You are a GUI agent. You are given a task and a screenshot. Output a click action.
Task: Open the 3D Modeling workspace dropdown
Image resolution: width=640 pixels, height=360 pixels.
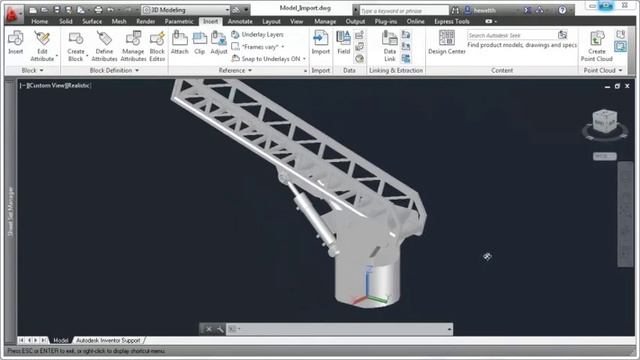pyautogui.click(x=186, y=10)
